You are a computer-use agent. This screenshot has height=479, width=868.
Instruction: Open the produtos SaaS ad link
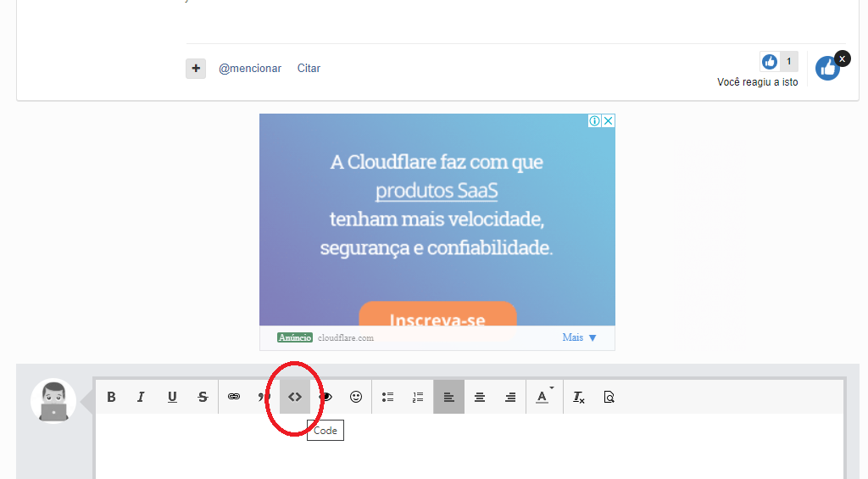pos(437,191)
